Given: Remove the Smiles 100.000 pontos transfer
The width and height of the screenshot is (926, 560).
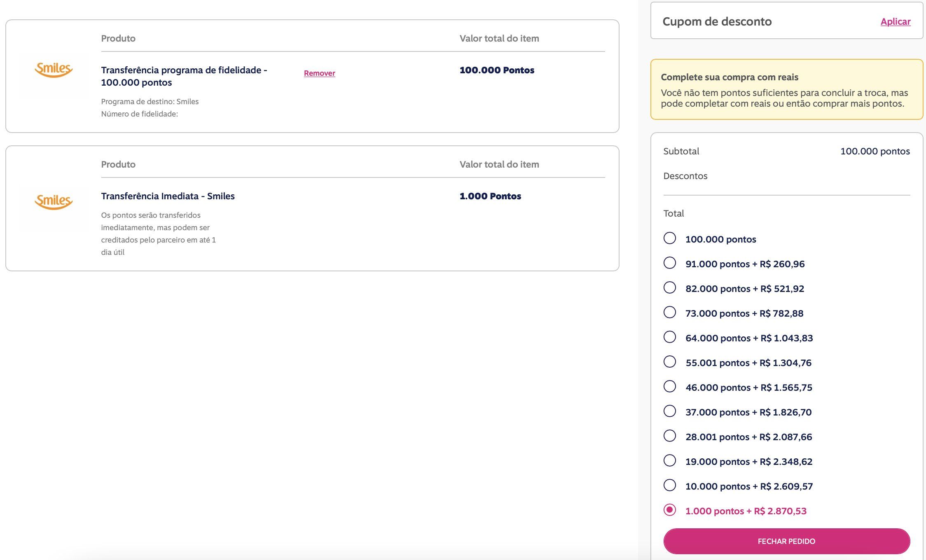Looking at the screenshot, I should tap(319, 73).
